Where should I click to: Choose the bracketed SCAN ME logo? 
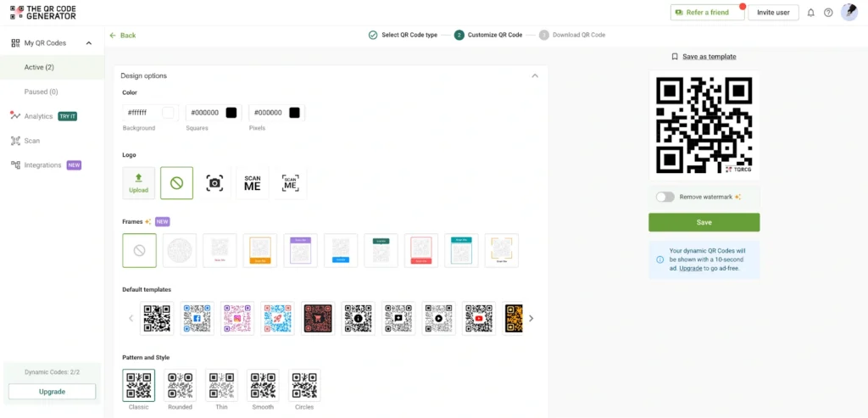[x=290, y=182]
